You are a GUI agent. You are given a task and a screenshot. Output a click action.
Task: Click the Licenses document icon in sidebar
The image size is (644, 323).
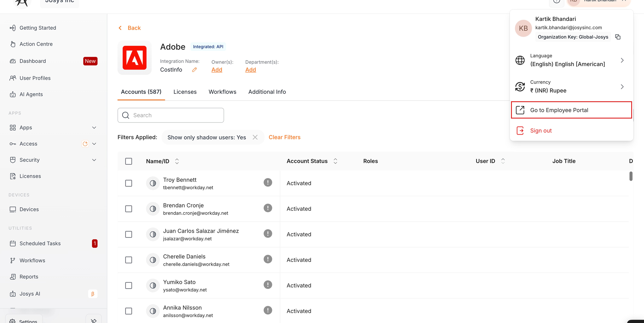[13, 176]
